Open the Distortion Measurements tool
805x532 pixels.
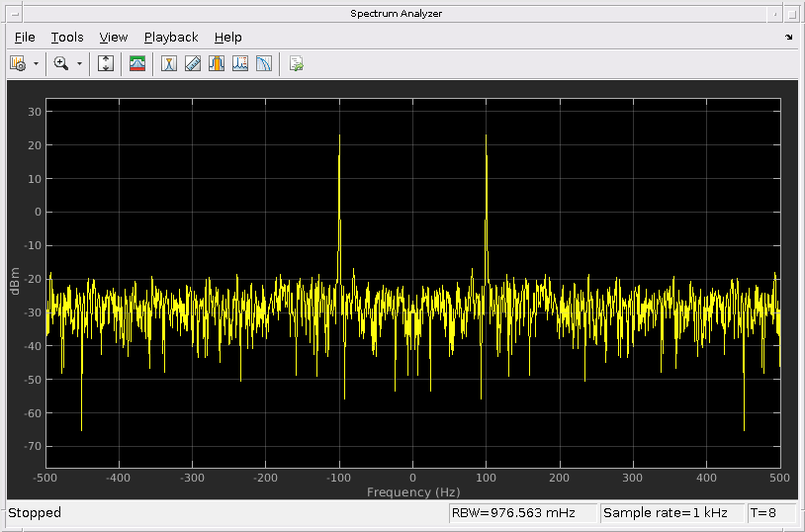(240, 63)
